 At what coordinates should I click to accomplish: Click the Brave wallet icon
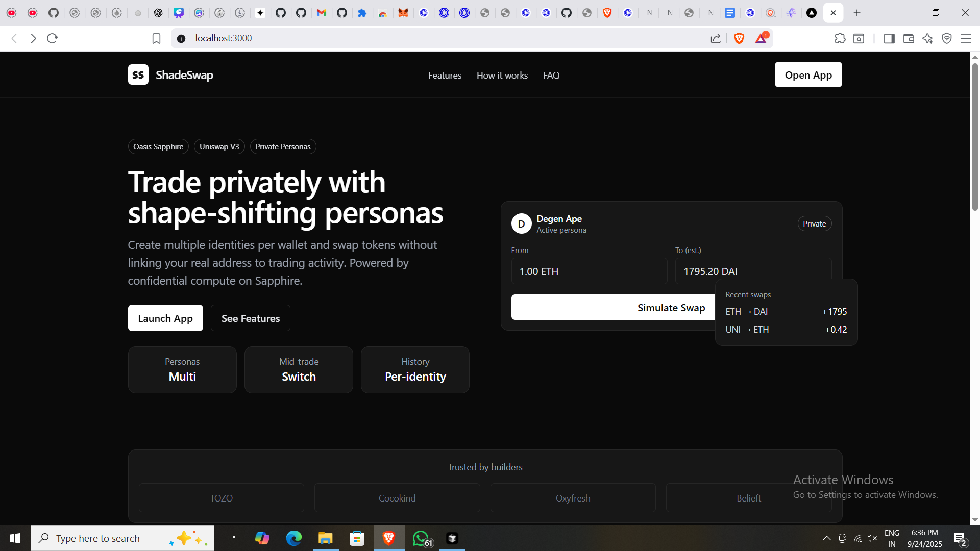tap(908, 38)
